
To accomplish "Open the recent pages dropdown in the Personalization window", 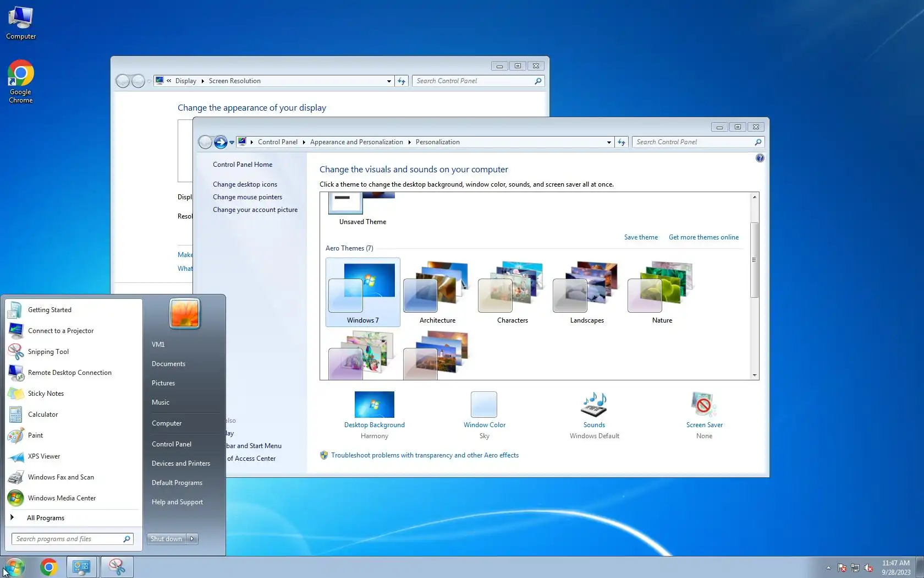I will 232,142.
